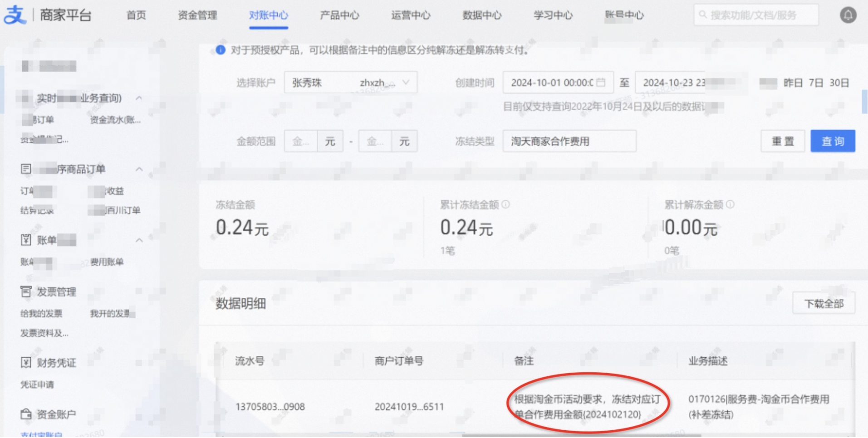Open the 冻结类型 dropdown field

pos(569,141)
